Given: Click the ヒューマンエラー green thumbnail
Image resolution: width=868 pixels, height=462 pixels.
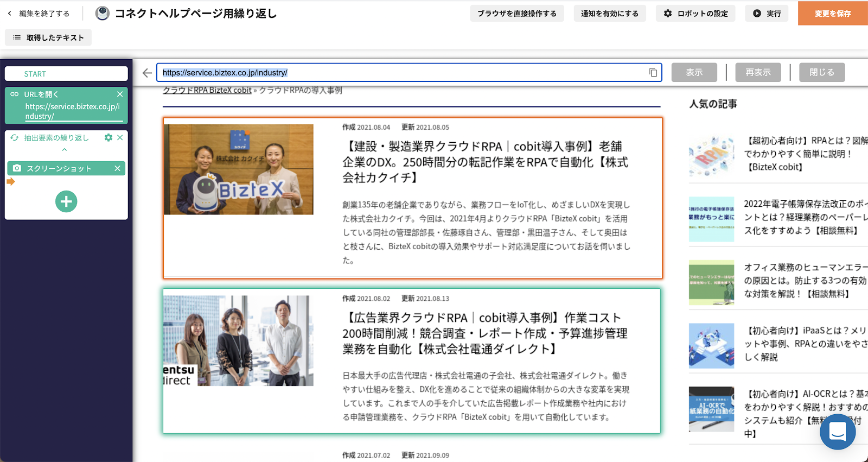Looking at the screenshot, I should 712,282.
